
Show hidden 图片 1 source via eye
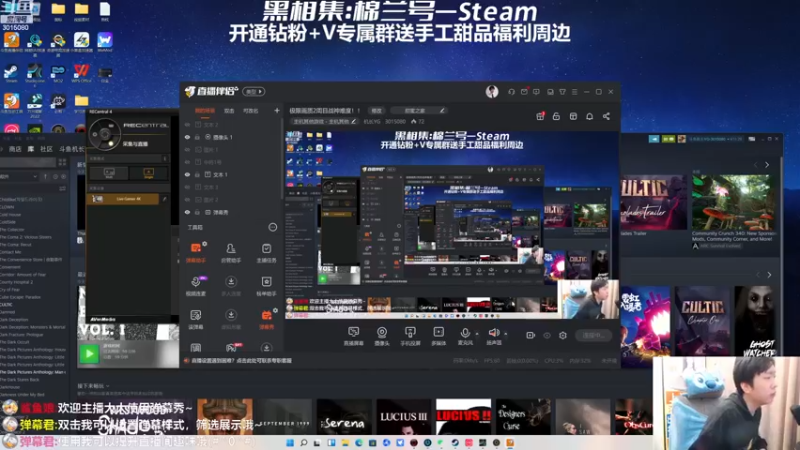[187, 149]
